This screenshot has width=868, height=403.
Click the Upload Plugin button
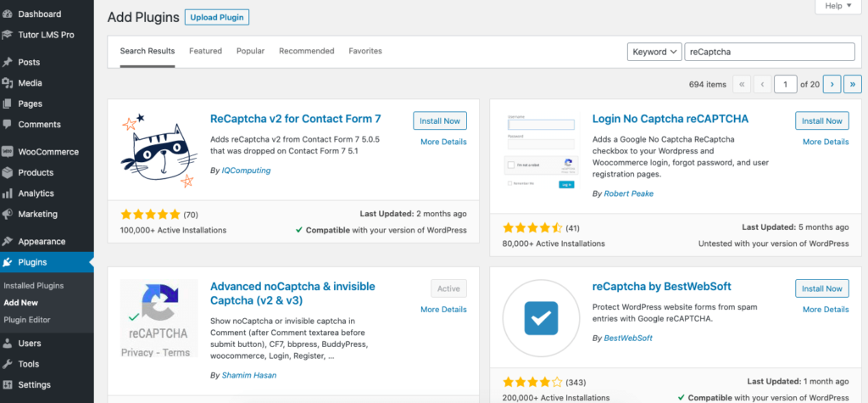click(x=217, y=17)
